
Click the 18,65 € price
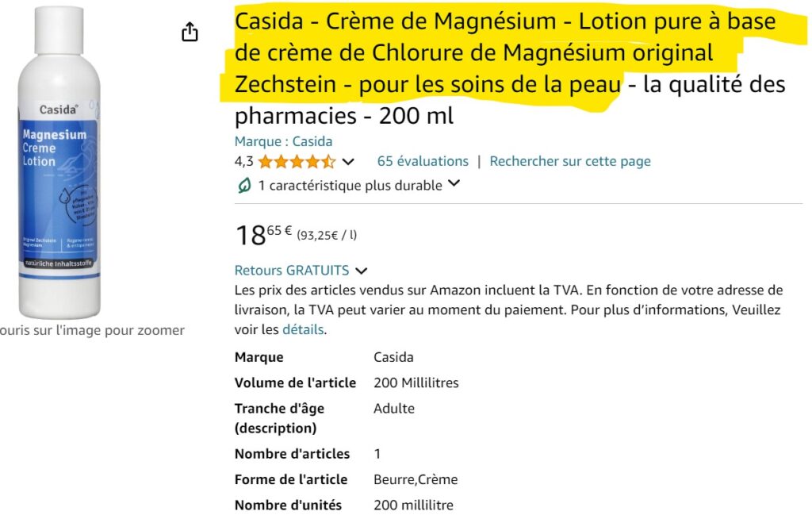tap(263, 234)
